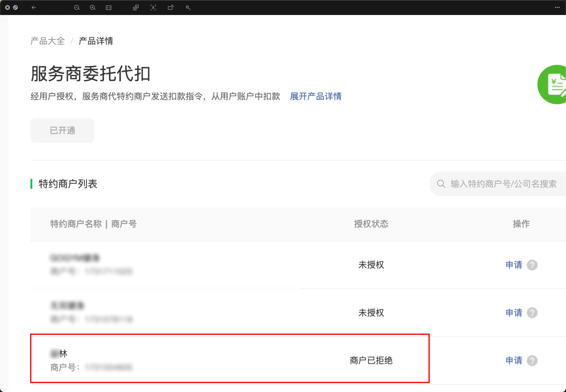
Task: Click the text recognition OCR icon
Action: (x=153, y=8)
